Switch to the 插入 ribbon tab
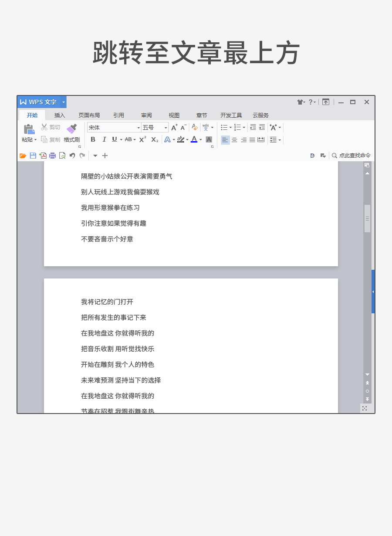The height and width of the screenshot is (536, 392). pyautogui.click(x=59, y=115)
